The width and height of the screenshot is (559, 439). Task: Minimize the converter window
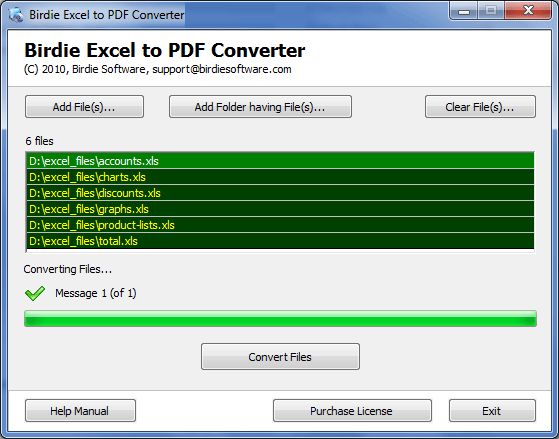pyautogui.click(x=464, y=11)
